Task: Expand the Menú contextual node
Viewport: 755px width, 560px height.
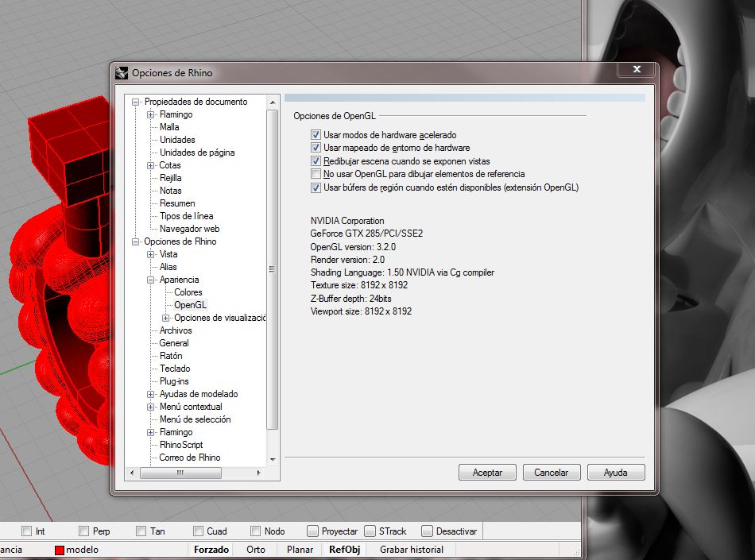Action: (x=151, y=407)
